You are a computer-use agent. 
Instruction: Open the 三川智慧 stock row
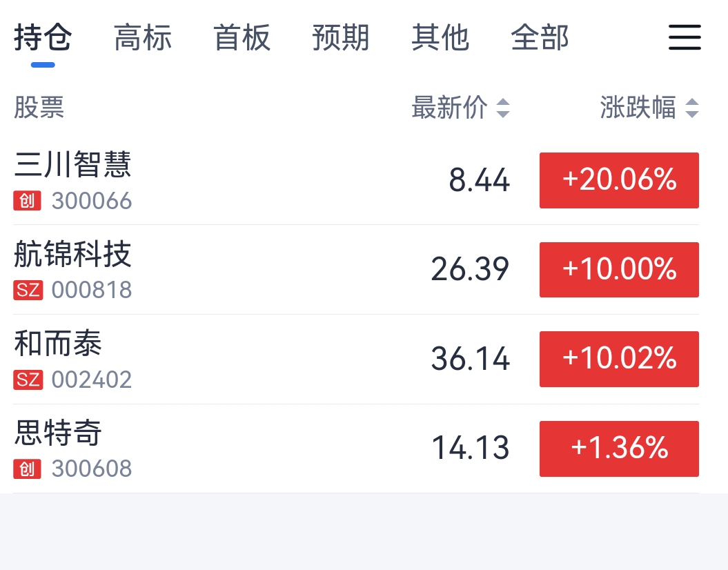tap(356, 181)
